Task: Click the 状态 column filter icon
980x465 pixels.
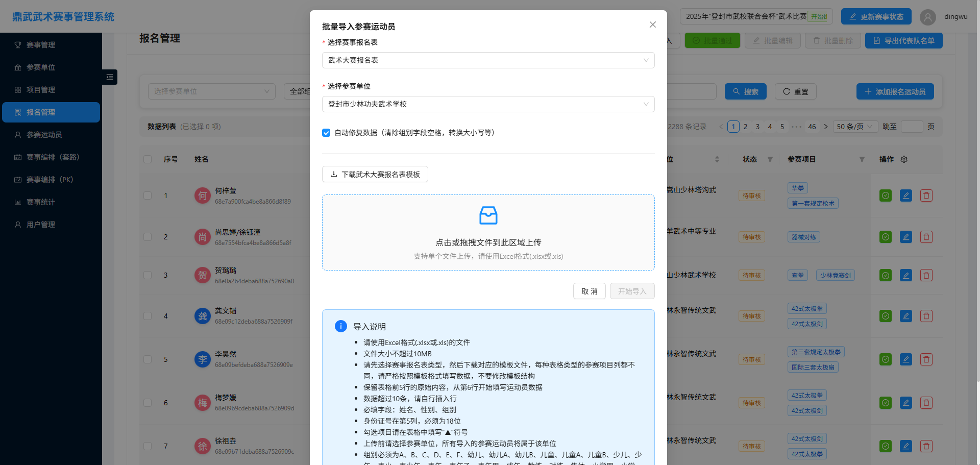Action: point(770,159)
